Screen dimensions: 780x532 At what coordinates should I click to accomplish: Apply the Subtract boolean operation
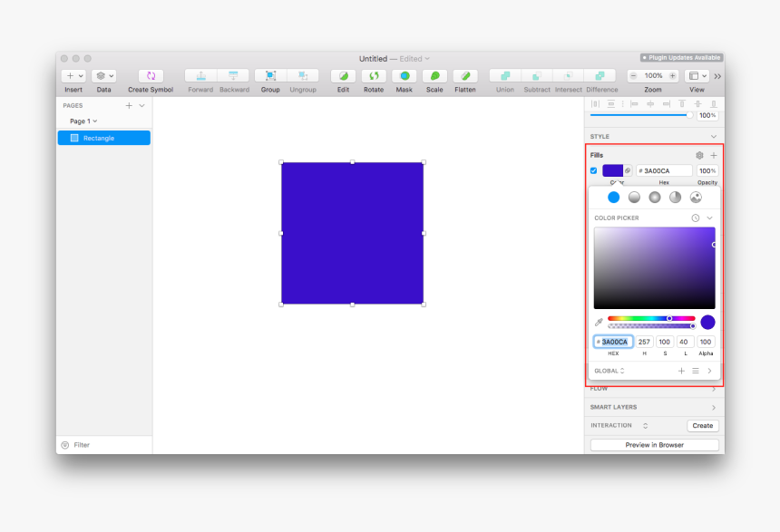[537, 75]
